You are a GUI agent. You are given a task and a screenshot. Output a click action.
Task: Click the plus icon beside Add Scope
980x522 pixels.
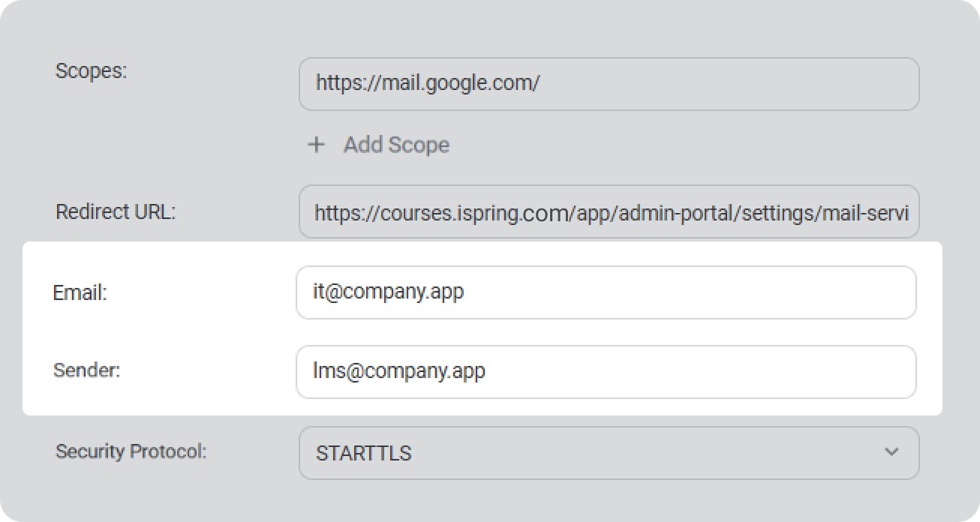(x=317, y=145)
